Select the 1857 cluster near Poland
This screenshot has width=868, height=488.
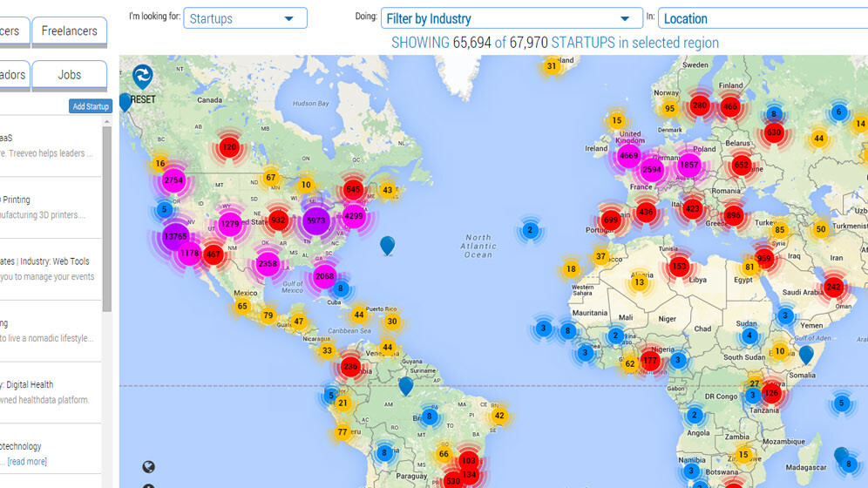(688, 165)
